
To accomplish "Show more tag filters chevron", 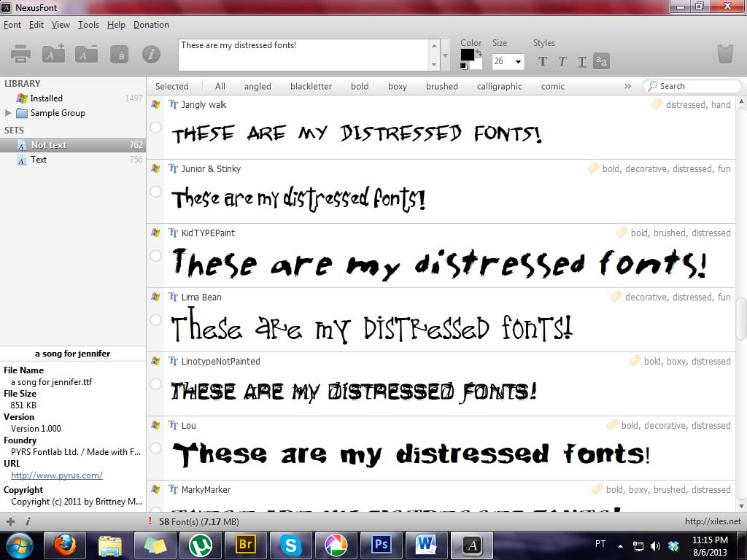I will click(627, 86).
